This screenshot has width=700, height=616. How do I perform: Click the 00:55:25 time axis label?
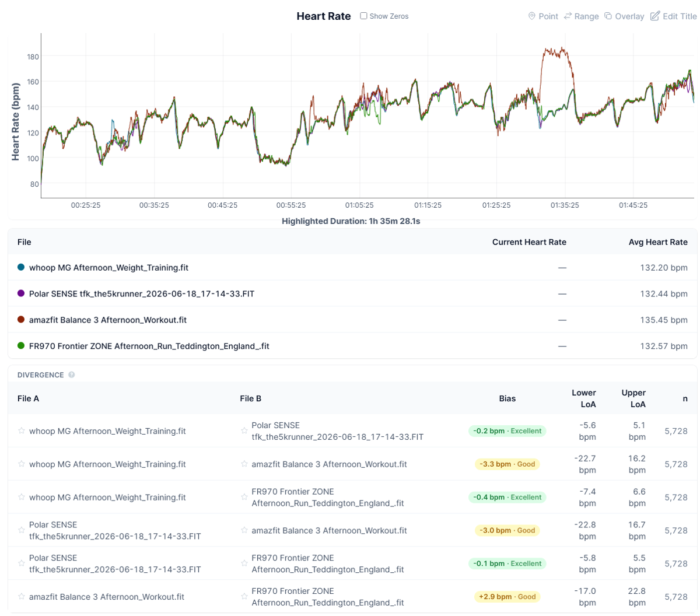[291, 205]
